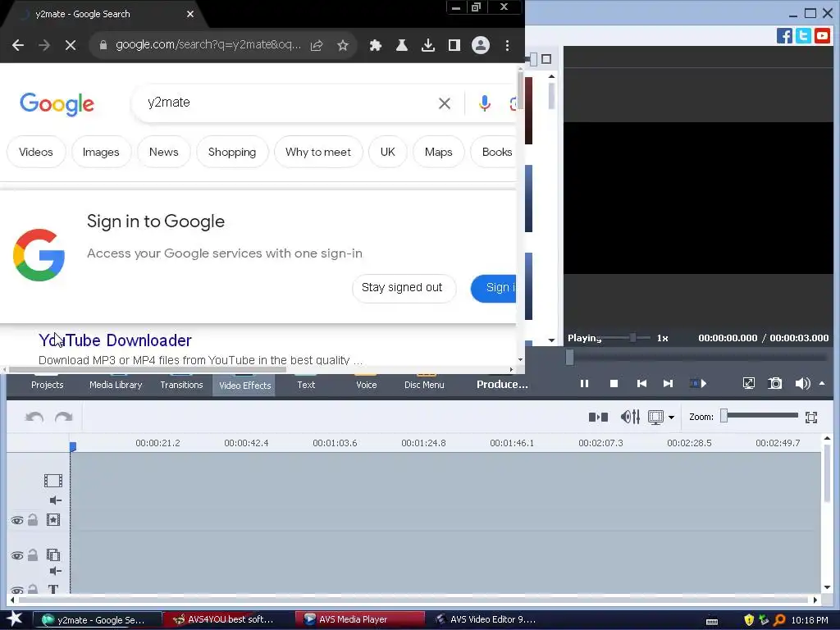This screenshot has width=840, height=630.
Task: Mute preview speaker volume
Action: pos(802,384)
